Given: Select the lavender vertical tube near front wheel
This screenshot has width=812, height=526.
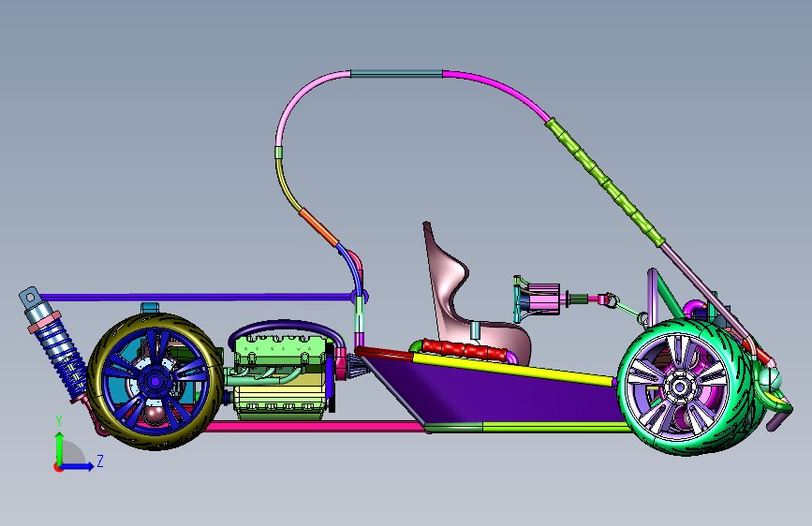Looking at the screenshot, I should pyautogui.click(x=653, y=298).
